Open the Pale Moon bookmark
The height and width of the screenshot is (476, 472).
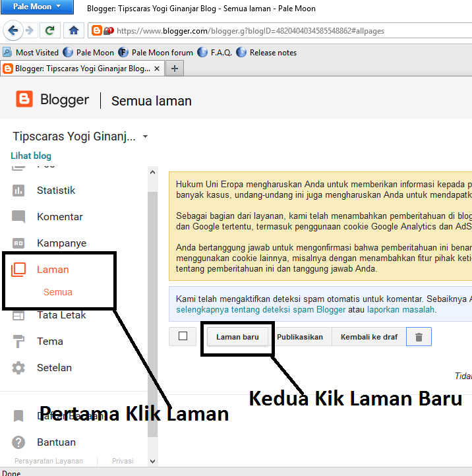pos(88,53)
